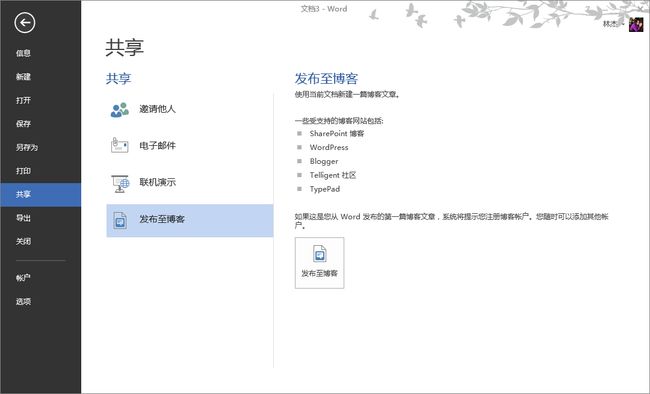Select the 共享 (Share) sidebar entry
Screen dimensions: 650x394
click(x=40, y=195)
